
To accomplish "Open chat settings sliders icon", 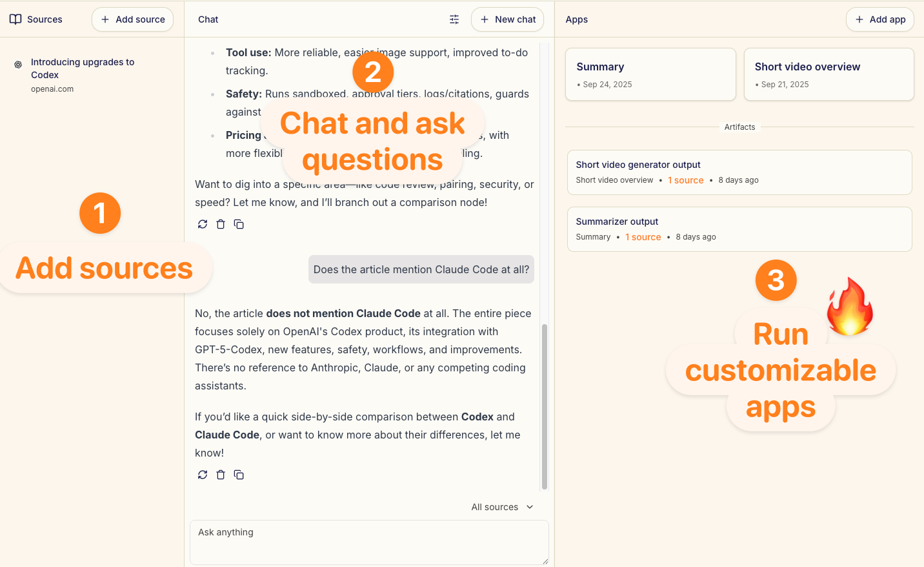I will pyautogui.click(x=454, y=19).
